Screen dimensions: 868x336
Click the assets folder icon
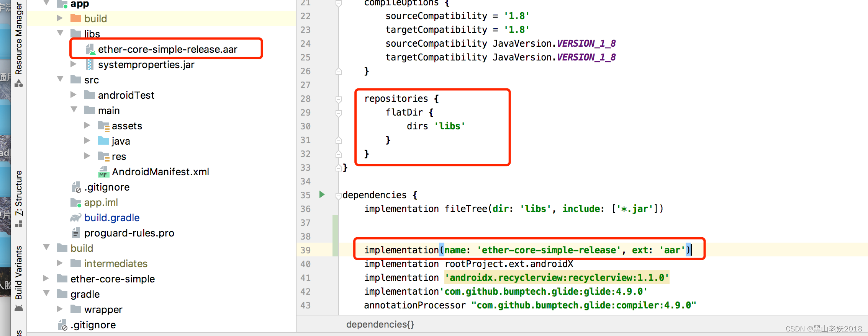103,126
